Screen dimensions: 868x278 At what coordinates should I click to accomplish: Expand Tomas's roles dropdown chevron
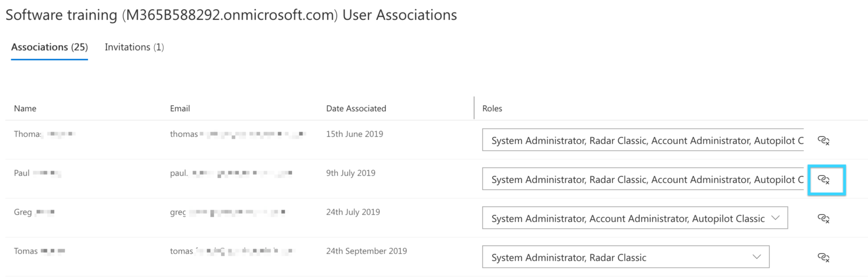pyautogui.click(x=757, y=257)
